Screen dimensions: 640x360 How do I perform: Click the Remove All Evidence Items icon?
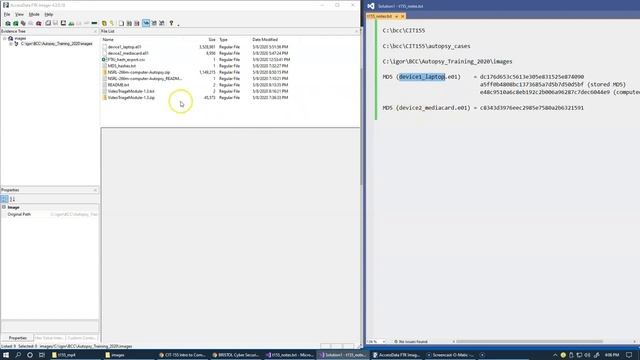(39, 23)
